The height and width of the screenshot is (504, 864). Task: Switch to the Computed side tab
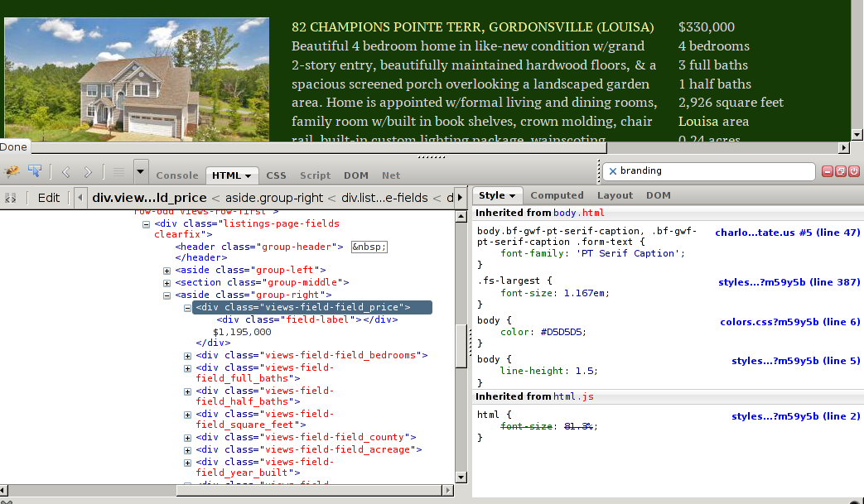click(x=557, y=195)
